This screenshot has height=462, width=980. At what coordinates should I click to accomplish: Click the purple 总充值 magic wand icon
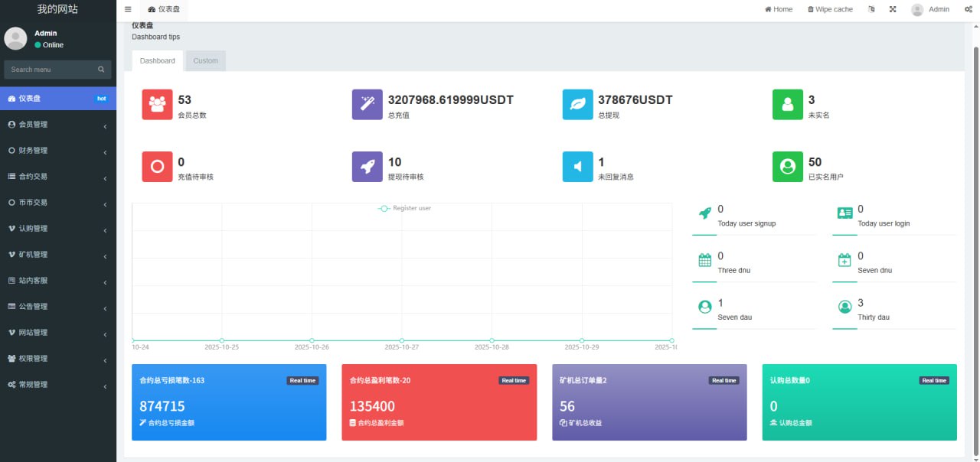click(367, 104)
